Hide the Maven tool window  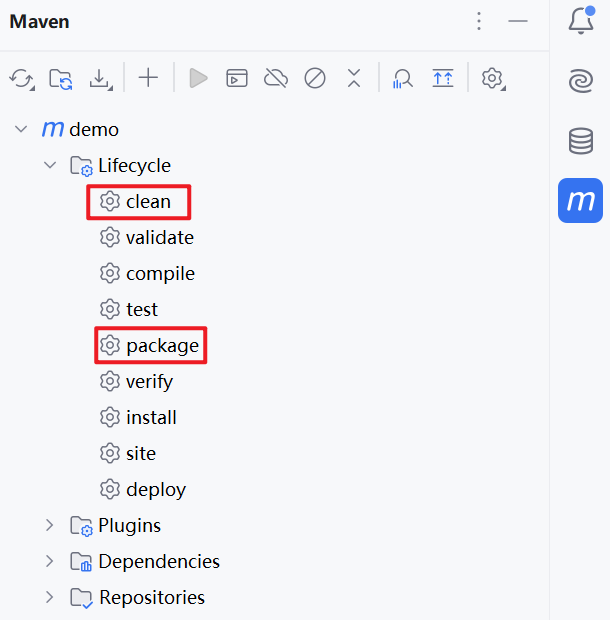pos(517,21)
